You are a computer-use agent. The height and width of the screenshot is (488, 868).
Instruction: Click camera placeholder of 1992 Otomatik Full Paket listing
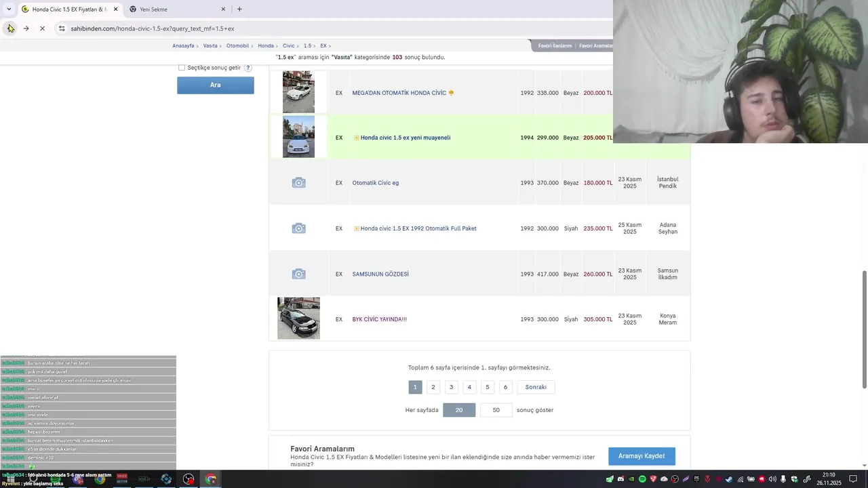298,228
